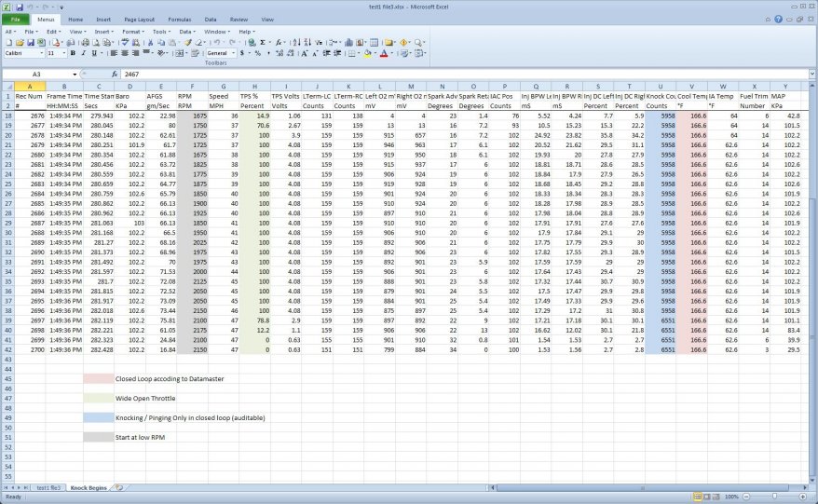
Task: Click zoom out minus button
Action: pyautogui.click(x=746, y=497)
